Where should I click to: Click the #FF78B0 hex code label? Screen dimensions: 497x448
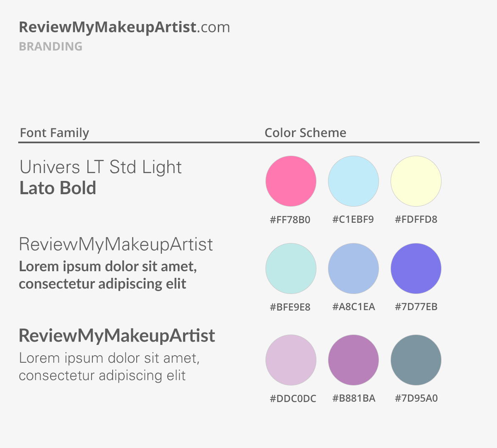tap(290, 219)
